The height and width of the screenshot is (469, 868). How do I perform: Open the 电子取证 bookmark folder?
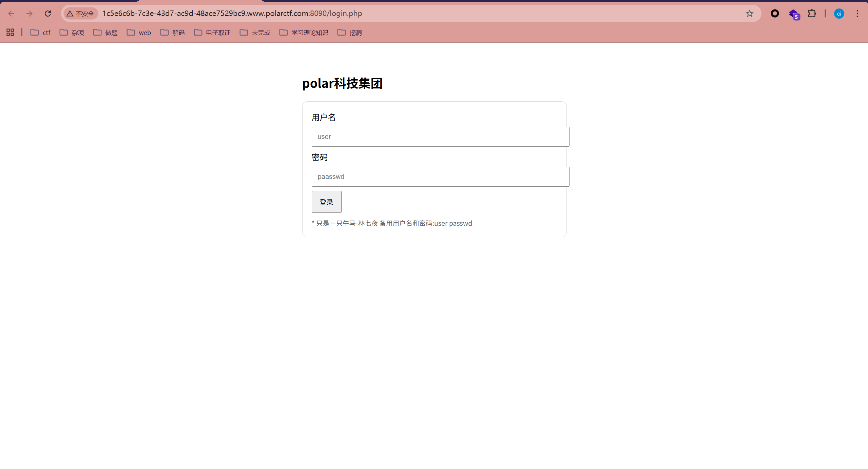coord(212,33)
